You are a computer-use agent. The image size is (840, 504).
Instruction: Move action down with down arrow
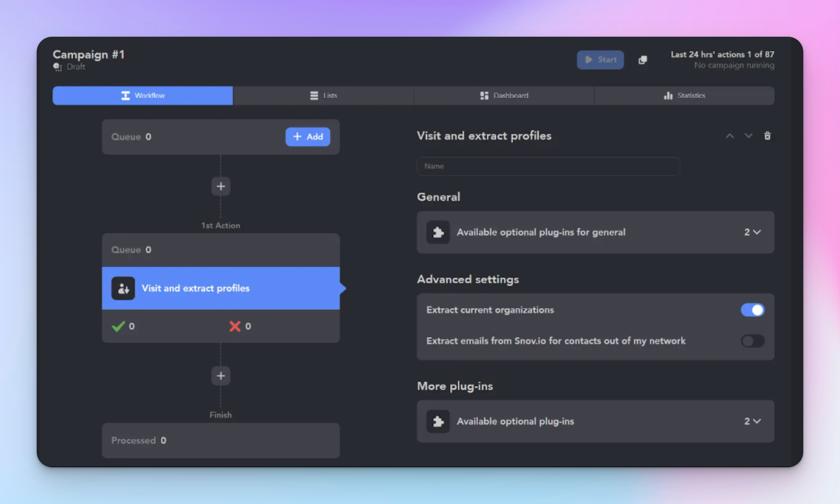point(748,136)
